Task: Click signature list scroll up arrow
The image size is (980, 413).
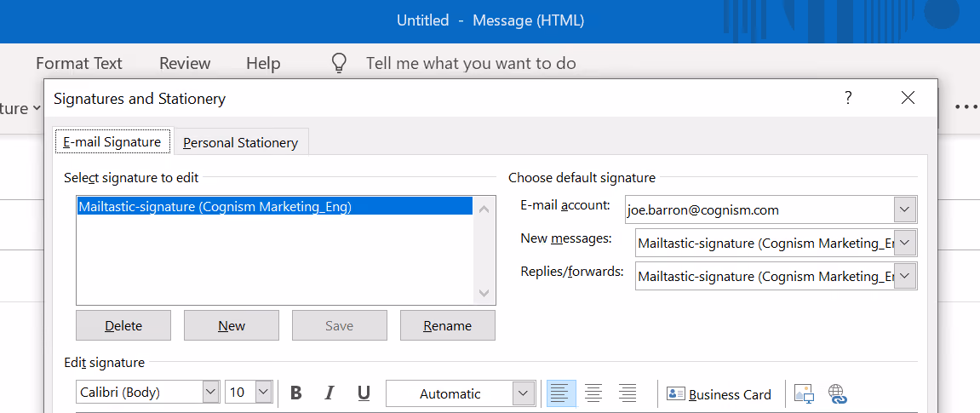Action: (484, 209)
